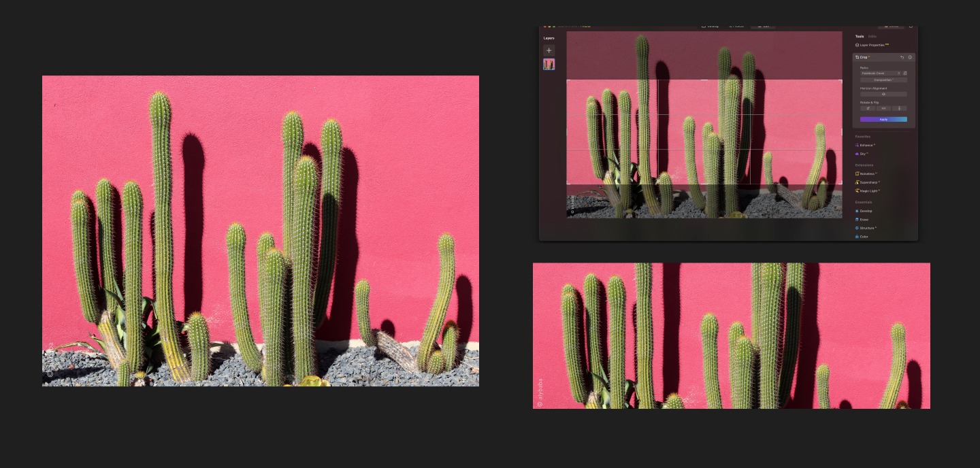Add a new layer with plus button
The width and height of the screenshot is (980, 468).
[549, 50]
